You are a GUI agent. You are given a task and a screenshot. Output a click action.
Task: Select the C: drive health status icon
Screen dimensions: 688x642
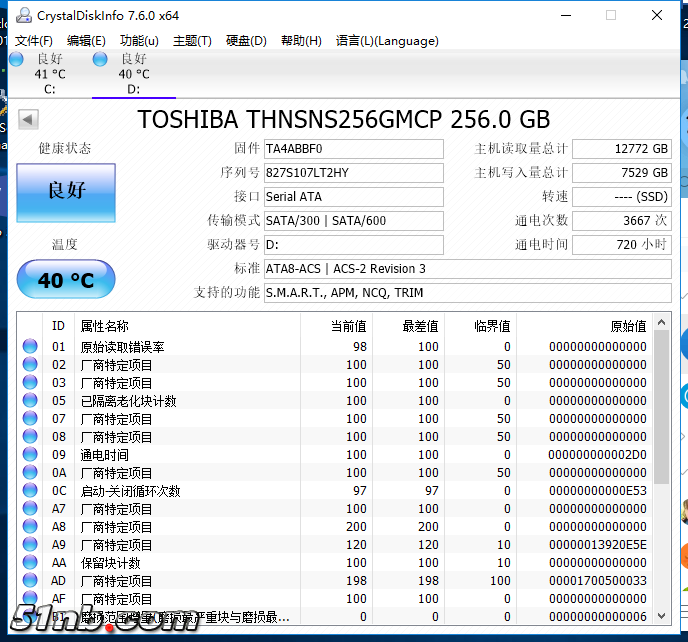(x=16, y=59)
